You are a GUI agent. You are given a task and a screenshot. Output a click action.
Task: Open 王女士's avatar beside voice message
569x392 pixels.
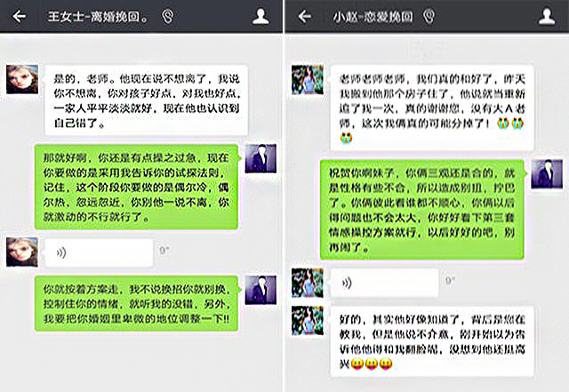tap(22, 252)
